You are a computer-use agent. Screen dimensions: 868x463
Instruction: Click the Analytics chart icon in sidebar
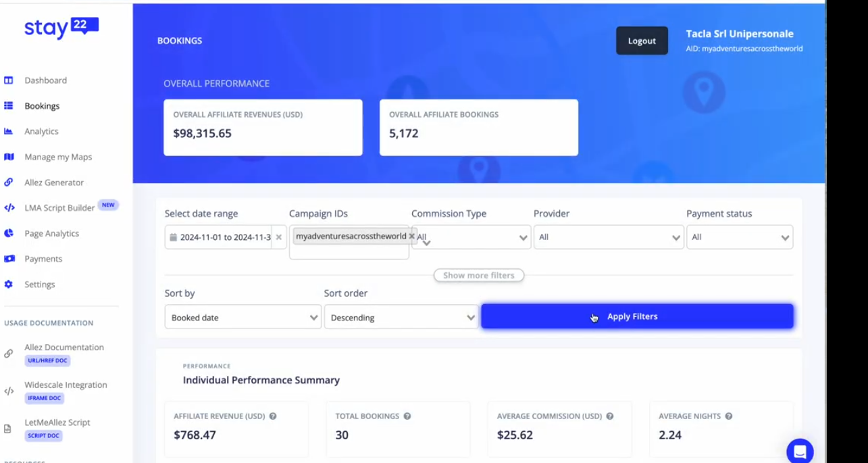9,131
